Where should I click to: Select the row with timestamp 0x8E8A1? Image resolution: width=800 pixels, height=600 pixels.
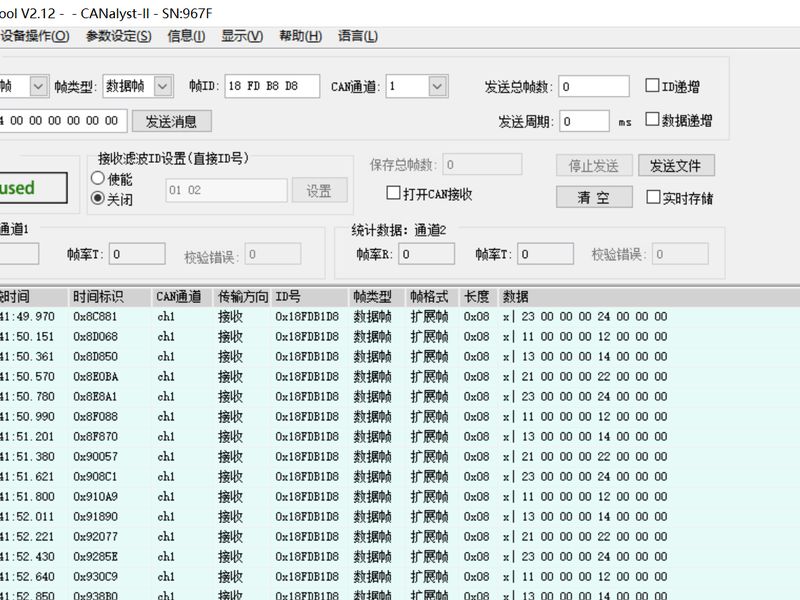(x=400, y=396)
